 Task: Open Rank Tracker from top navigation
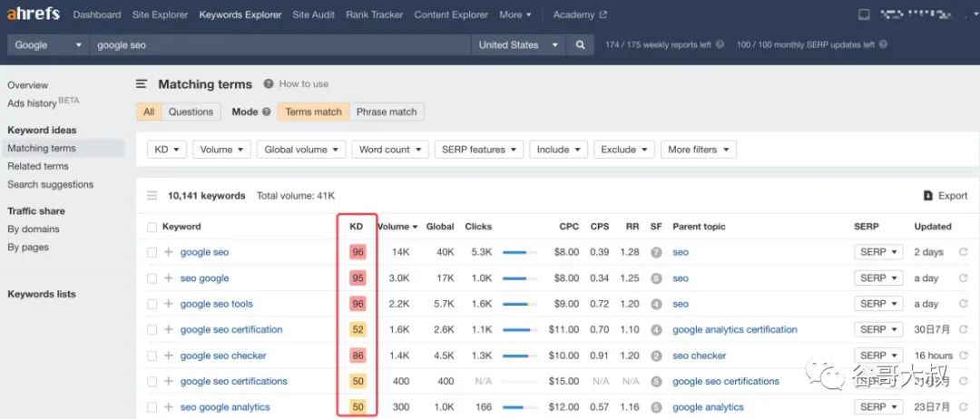pyautogui.click(x=375, y=15)
